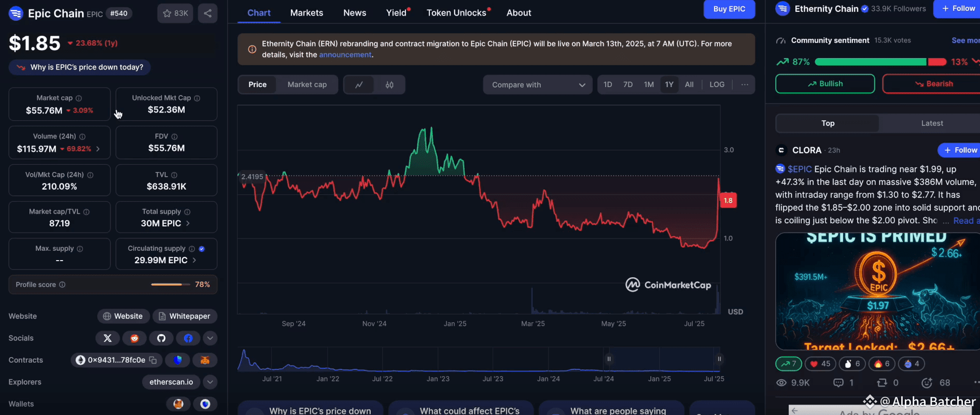Click the Unlocked Mkt Cap info icon

click(x=197, y=98)
